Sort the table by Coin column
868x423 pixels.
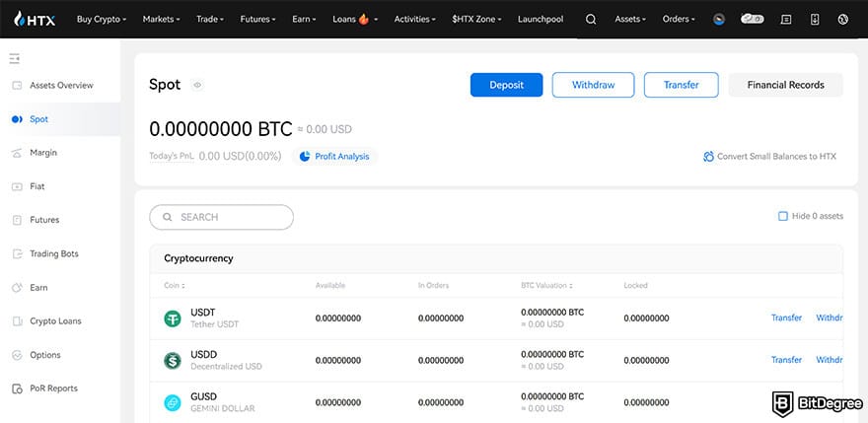pyautogui.click(x=175, y=286)
